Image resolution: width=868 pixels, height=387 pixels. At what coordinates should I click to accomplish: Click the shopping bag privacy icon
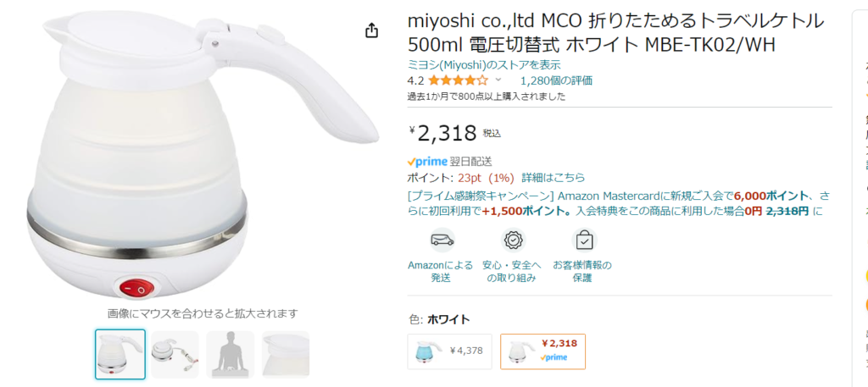click(584, 240)
